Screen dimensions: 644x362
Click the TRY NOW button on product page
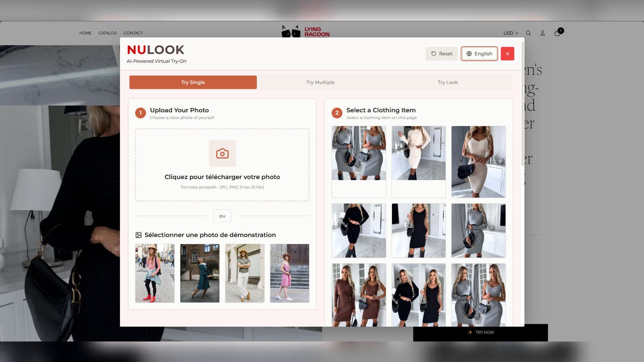tap(481, 333)
